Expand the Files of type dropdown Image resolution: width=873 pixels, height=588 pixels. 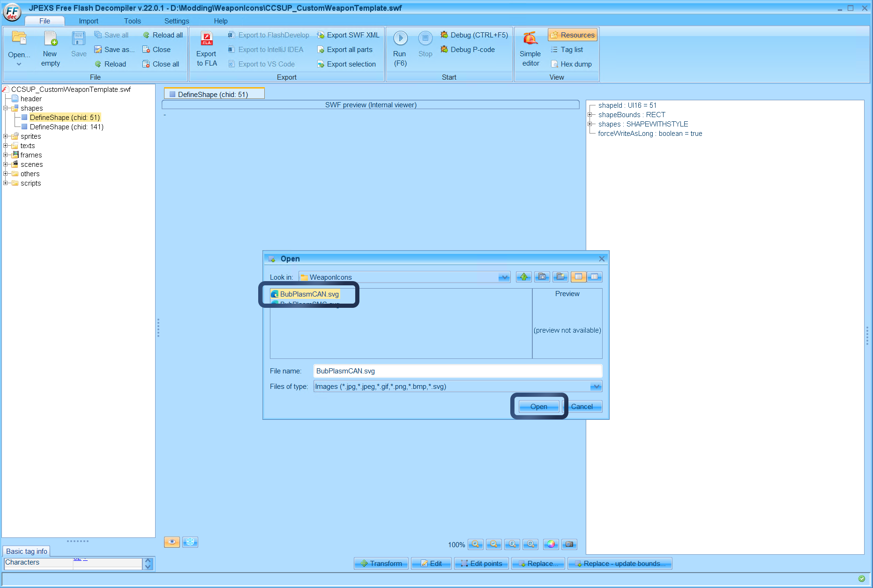(595, 387)
